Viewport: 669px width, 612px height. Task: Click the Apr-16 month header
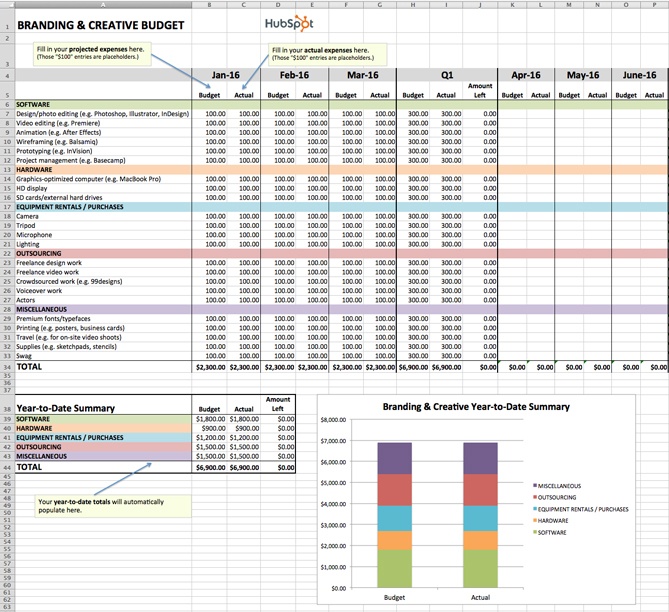tap(526, 75)
